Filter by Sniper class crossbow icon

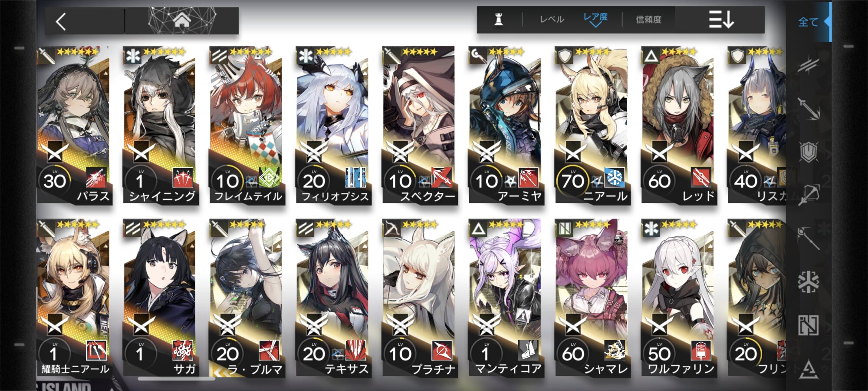click(x=809, y=194)
